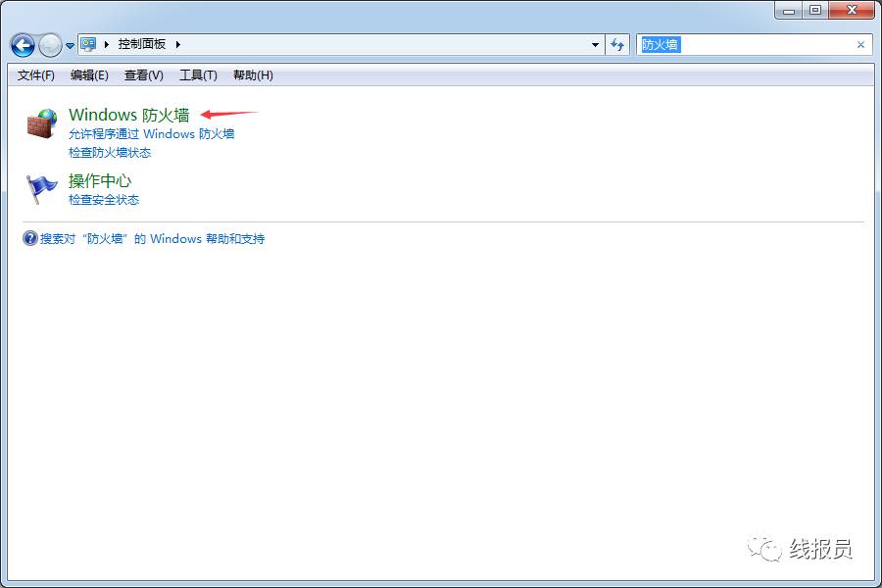Open the address bar history dropdown

coord(595,44)
